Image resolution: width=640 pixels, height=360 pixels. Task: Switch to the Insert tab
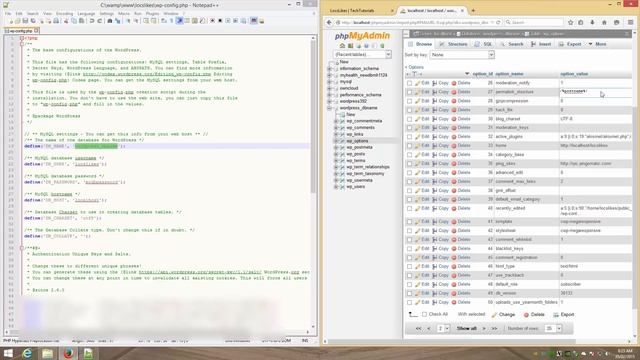(x=541, y=44)
